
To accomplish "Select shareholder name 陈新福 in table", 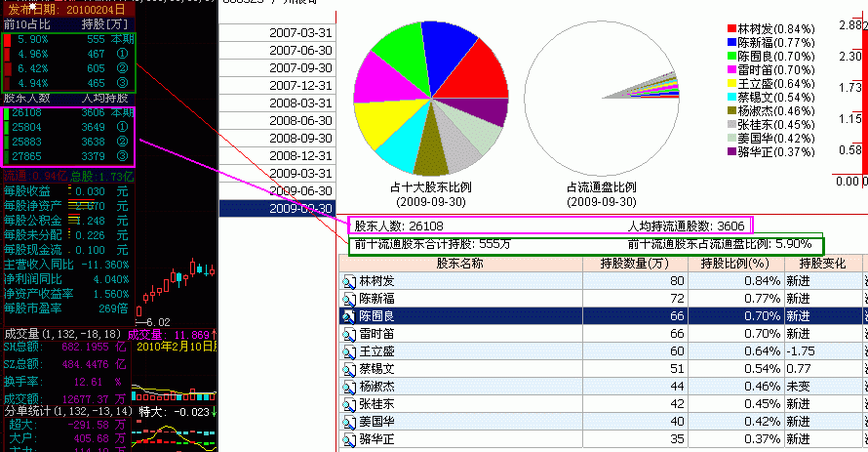I will pos(376,299).
